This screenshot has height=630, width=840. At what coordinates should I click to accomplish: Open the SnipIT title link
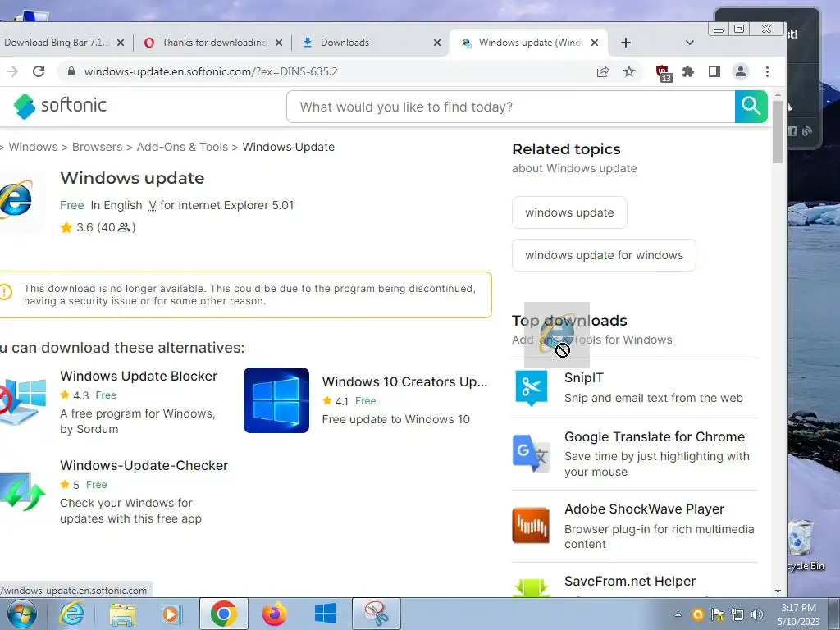(584, 377)
